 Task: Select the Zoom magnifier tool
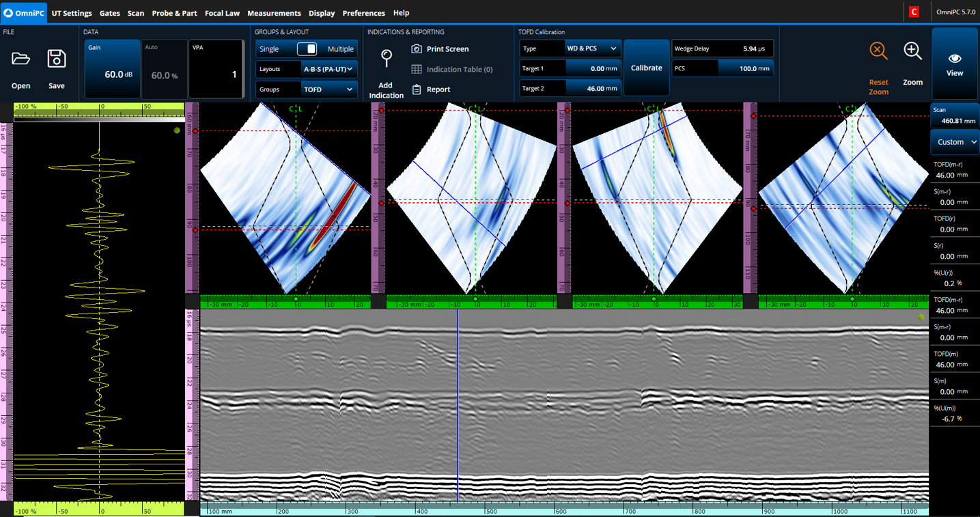click(912, 51)
